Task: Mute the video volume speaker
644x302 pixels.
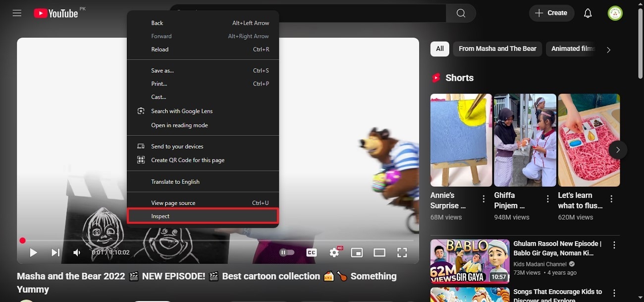Action: [x=77, y=252]
